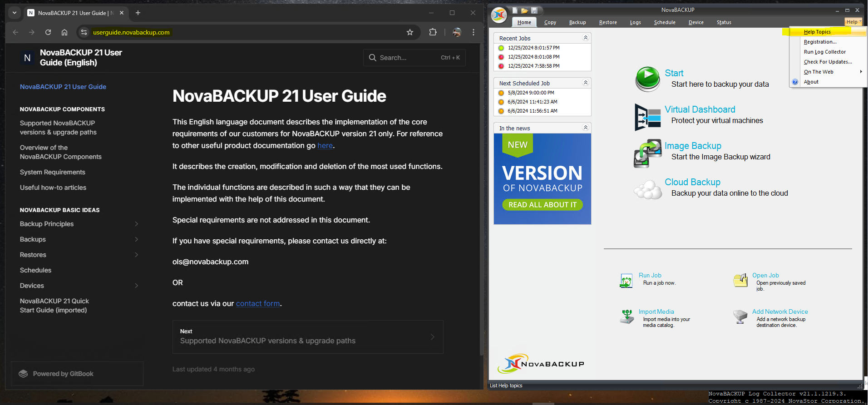Click the GitBook search field
The height and width of the screenshot is (405, 868).
coord(414,58)
